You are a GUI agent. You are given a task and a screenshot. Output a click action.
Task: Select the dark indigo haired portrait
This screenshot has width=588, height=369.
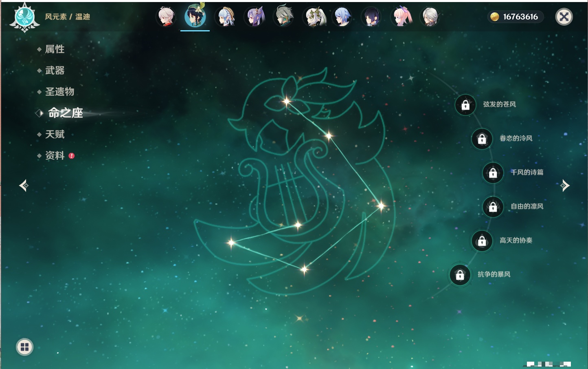pyautogui.click(x=371, y=17)
